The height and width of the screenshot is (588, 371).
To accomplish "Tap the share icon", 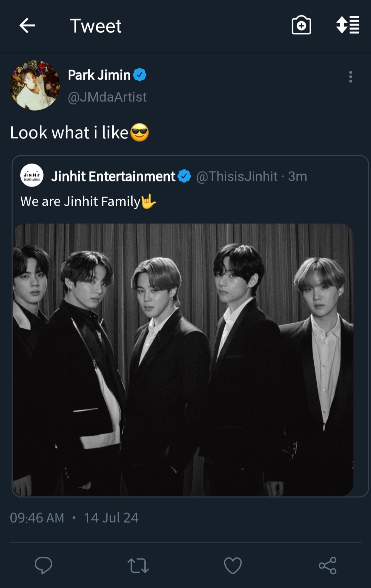I will 327,565.
